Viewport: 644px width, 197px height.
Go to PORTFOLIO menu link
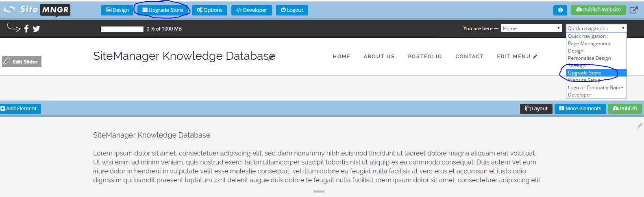425,57
